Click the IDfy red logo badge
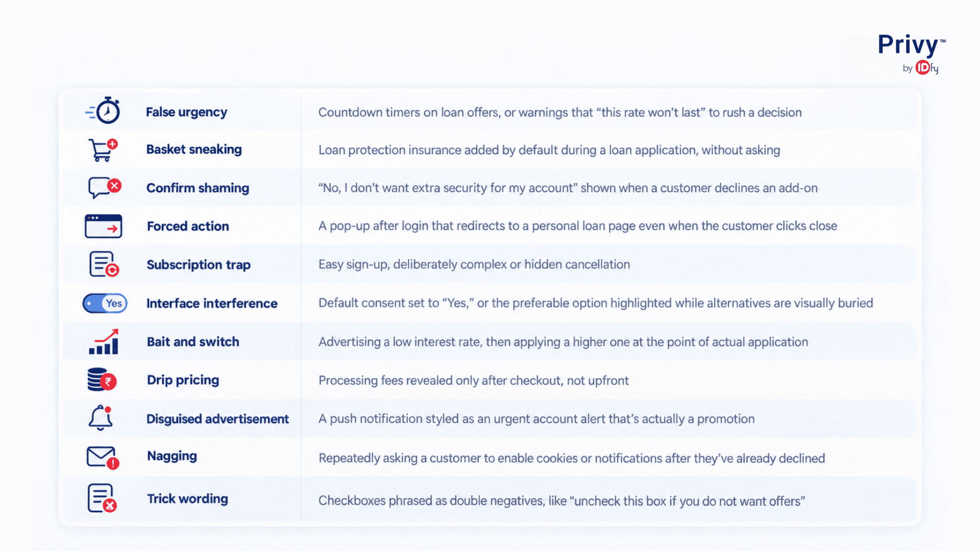 [923, 67]
